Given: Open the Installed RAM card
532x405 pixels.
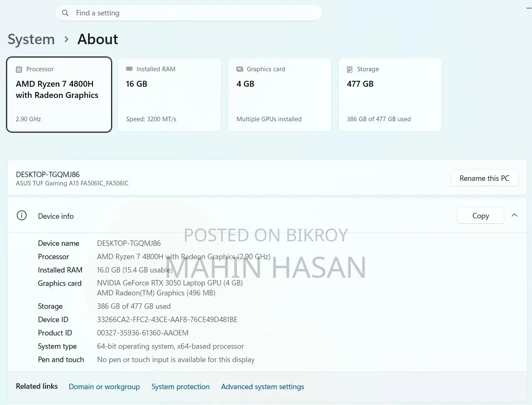Looking at the screenshot, I should (x=169, y=95).
